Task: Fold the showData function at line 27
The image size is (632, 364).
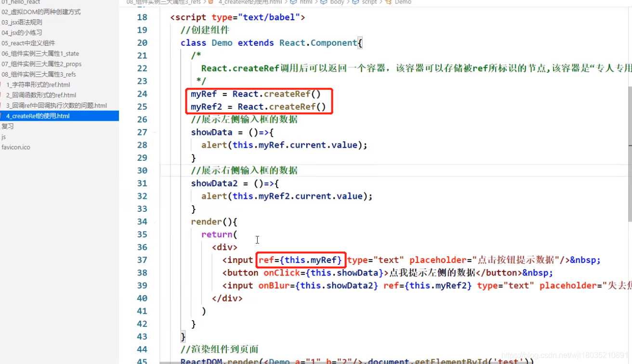Action: (155, 132)
